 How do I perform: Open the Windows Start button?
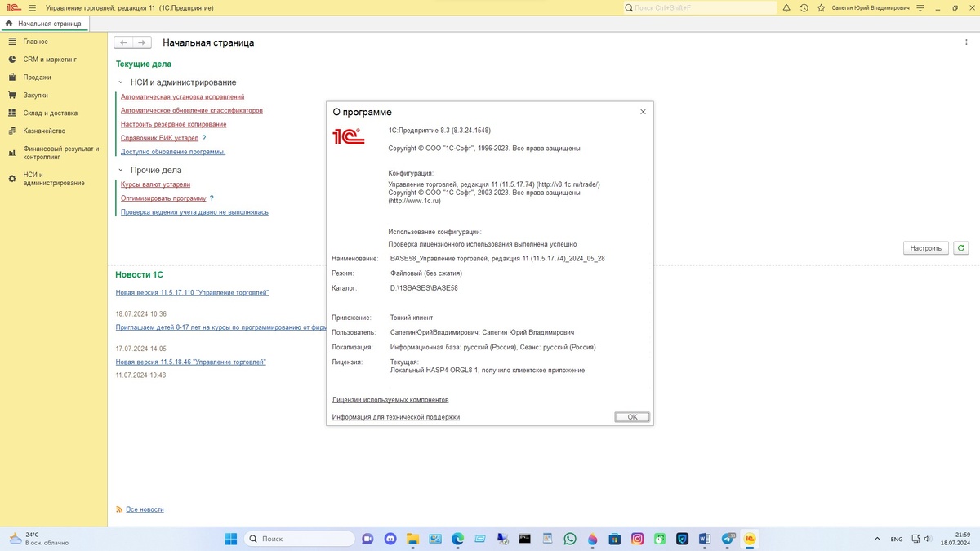[x=231, y=539]
